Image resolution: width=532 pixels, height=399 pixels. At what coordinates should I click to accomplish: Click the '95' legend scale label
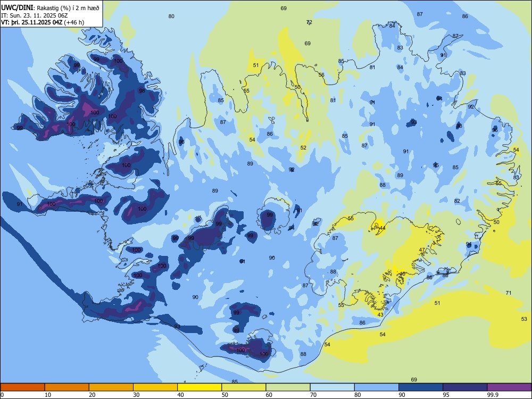point(446,395)
